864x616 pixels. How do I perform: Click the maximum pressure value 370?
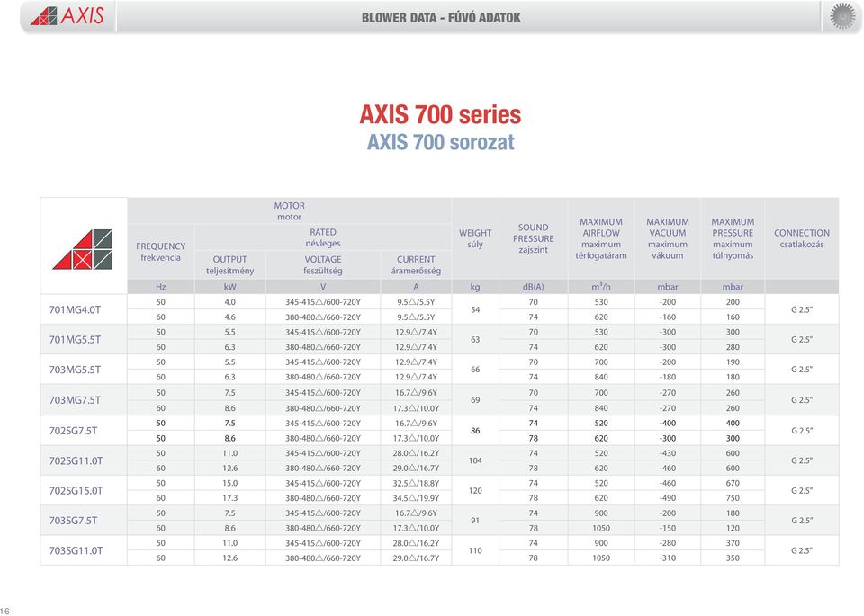click(x=733, y=543)
